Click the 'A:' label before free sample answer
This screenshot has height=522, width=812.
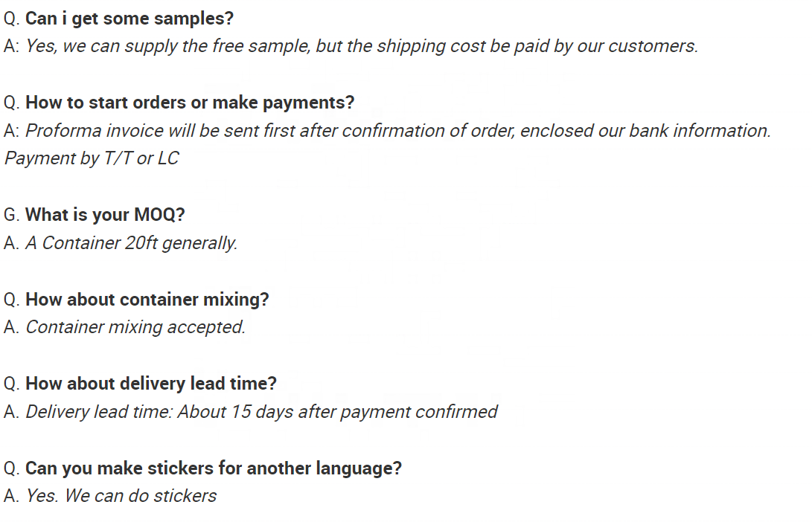[x=11, y=46]
